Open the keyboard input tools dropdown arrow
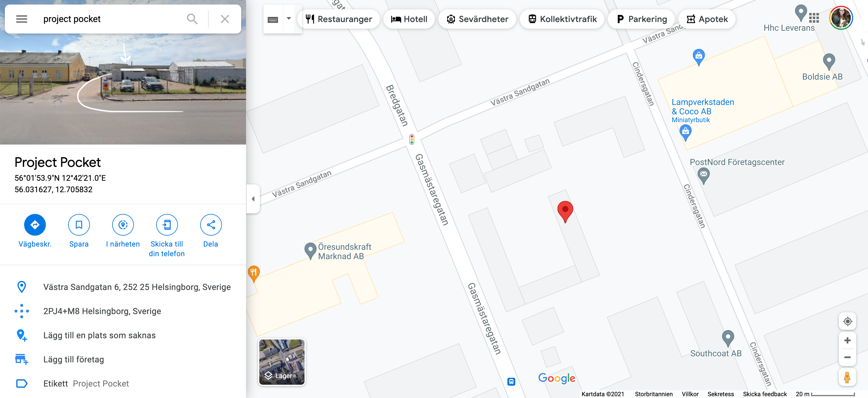868x398 pixels. [289, 19]
